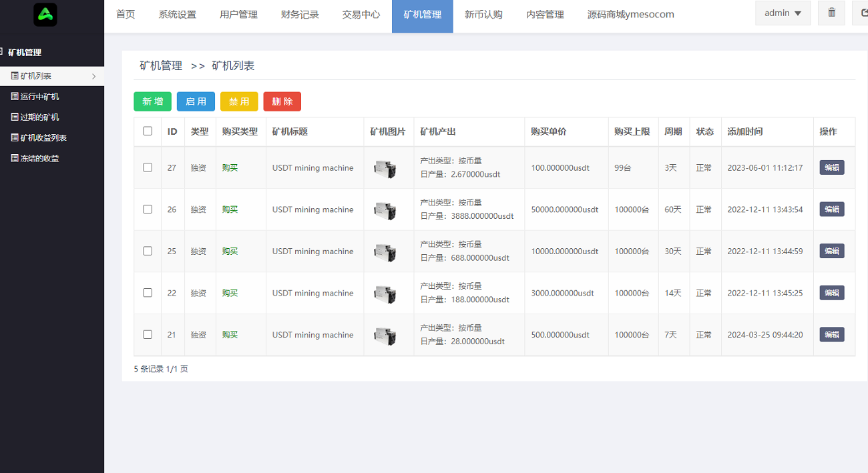Click the list icon beside 矿机收益列表
This screenshot has height=473, width=868.
click(x=15, y=137)
